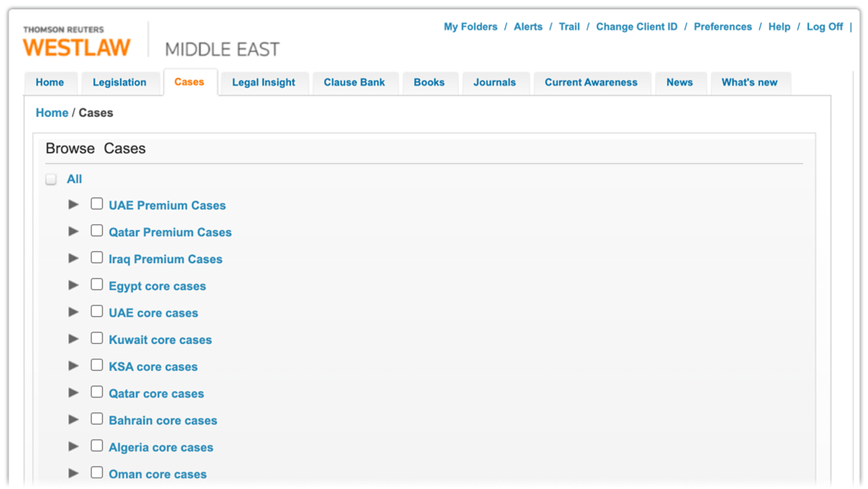This screenshot has height=489, width=868.
Task: Open Preferences from the top links
Action: coord(723,27)
